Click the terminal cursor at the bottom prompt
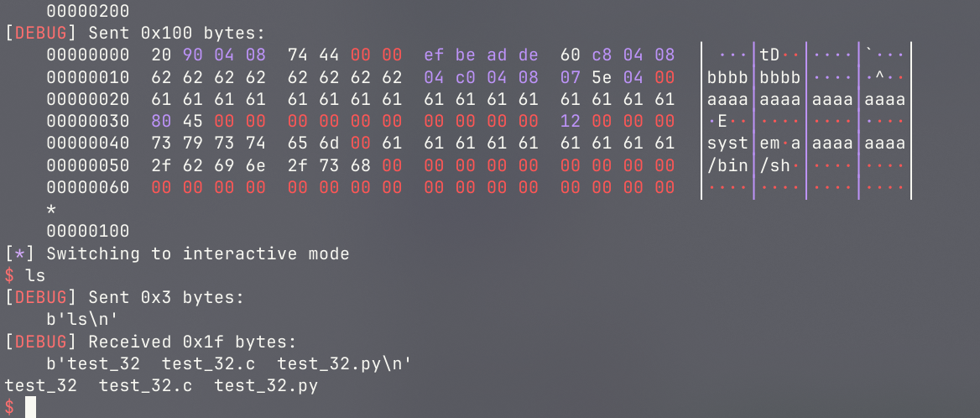 click(30, 407)
